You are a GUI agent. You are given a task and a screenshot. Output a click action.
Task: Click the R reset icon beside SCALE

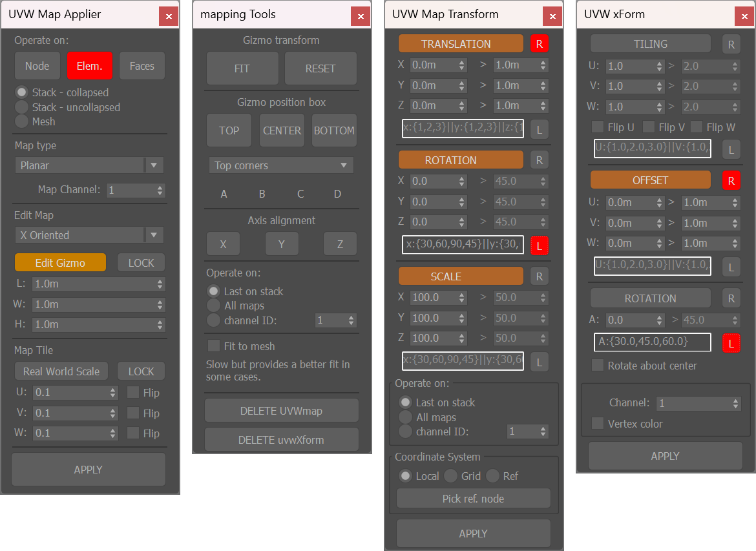(540, 276)
